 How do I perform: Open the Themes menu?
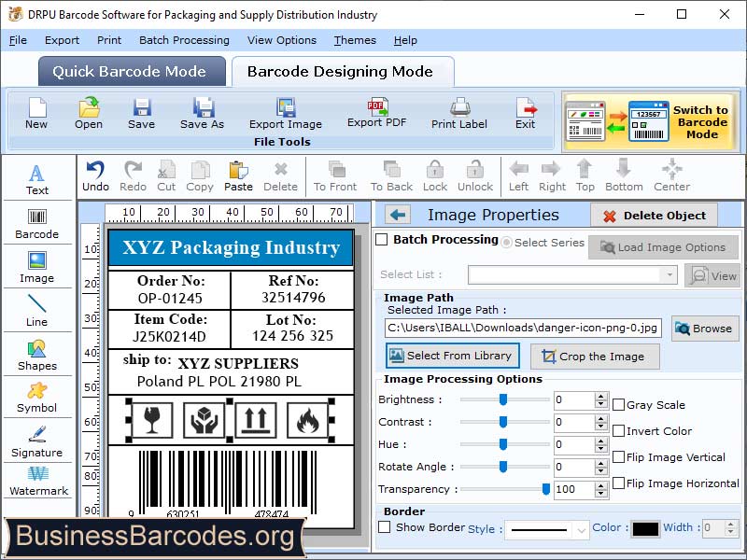355,40
